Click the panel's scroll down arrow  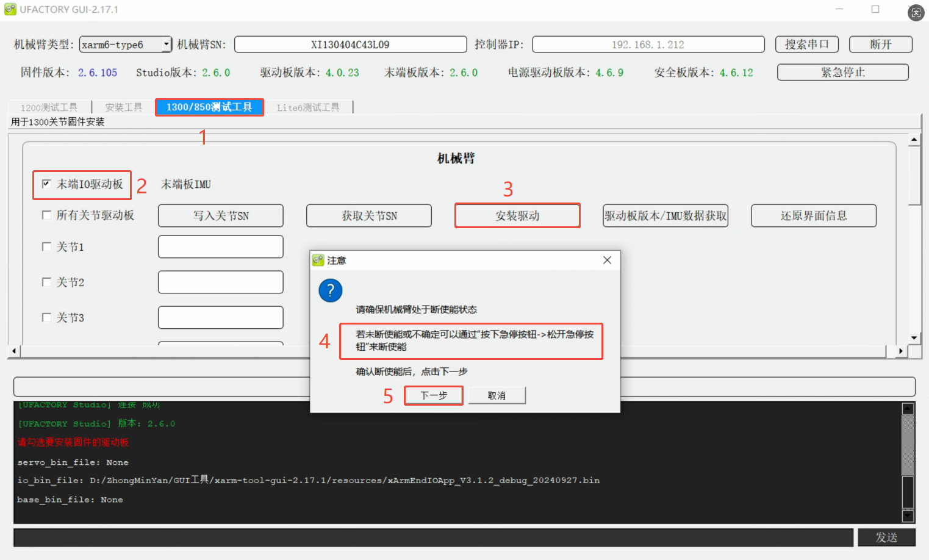click(x=914, y=337)
